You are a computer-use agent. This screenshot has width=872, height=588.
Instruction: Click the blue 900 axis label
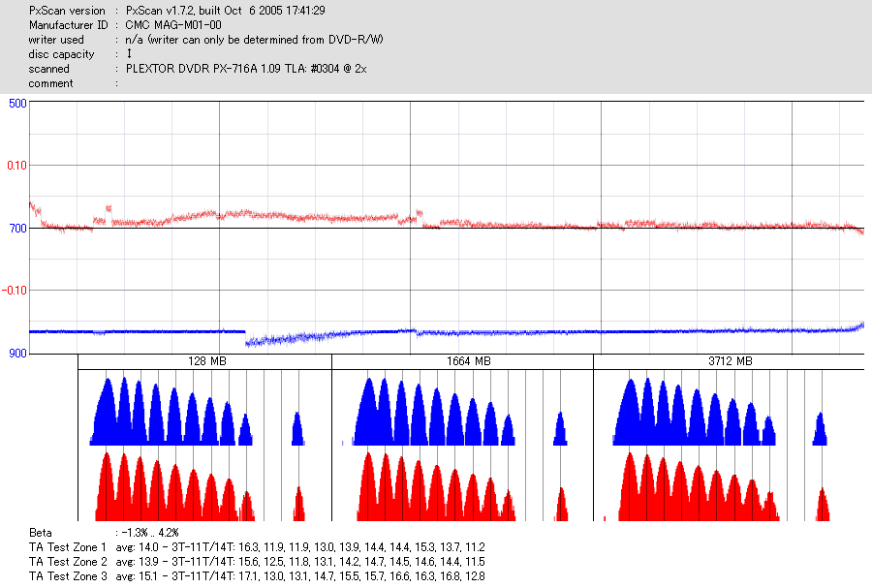(17, 354)
